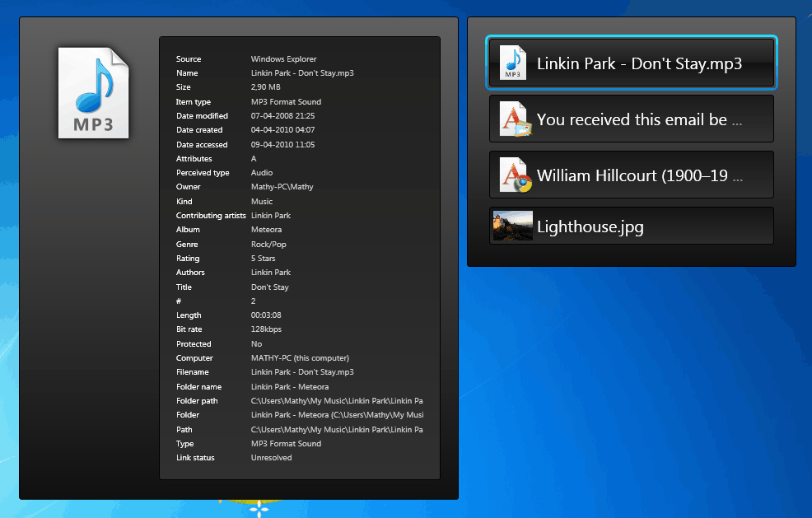Click the Link status value 'Unresolved'

tap(270, 458)
